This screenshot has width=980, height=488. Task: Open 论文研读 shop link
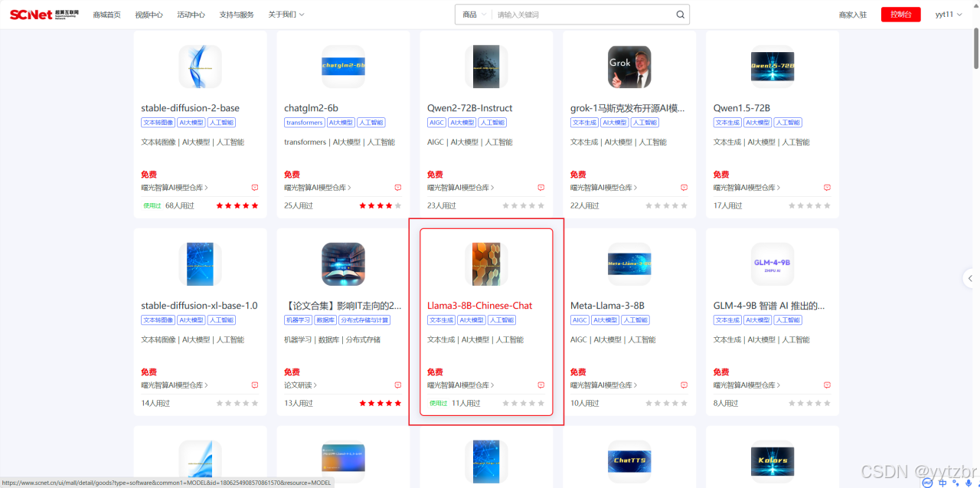(x=300, y=385)
